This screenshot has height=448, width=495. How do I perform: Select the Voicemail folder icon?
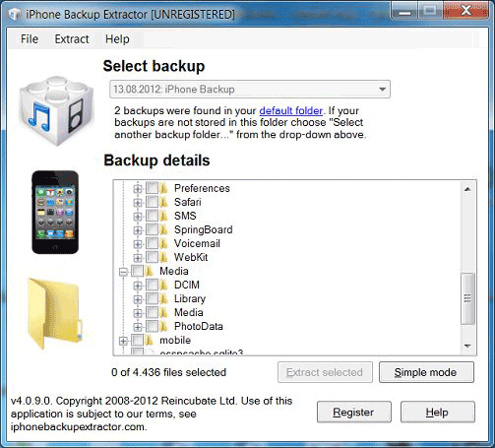(164, 243)
